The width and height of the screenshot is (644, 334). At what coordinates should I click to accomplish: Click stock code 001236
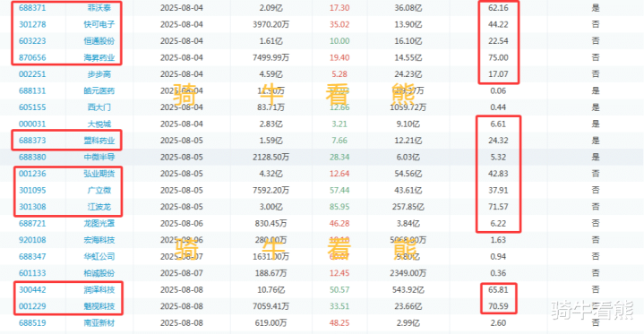[32, 174]
